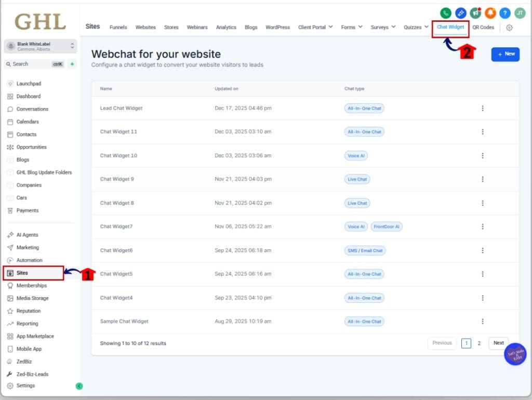Open the blue help question icon
Screen dimensions: 532x400
tap(505, 13)
